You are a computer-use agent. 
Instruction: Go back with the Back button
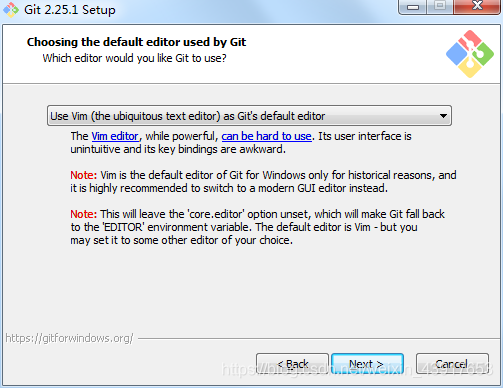[292, 364]
